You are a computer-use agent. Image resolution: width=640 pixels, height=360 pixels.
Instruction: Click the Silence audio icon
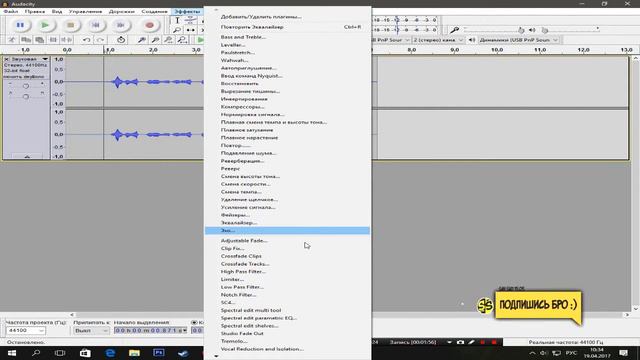(67, 40)
